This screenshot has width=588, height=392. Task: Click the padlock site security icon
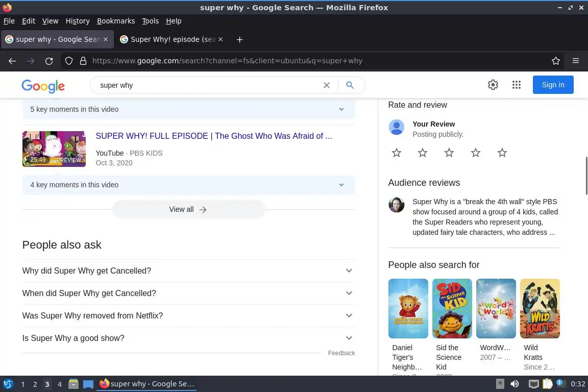83,61
